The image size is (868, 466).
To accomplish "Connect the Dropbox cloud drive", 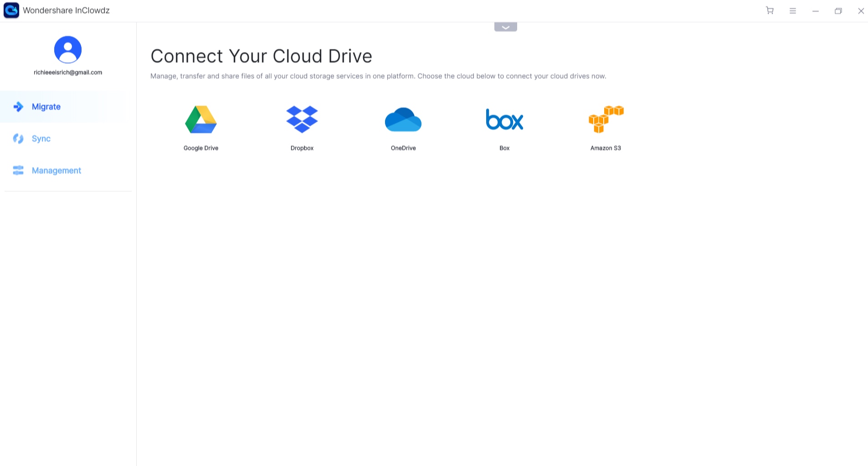I will [302, 119].
